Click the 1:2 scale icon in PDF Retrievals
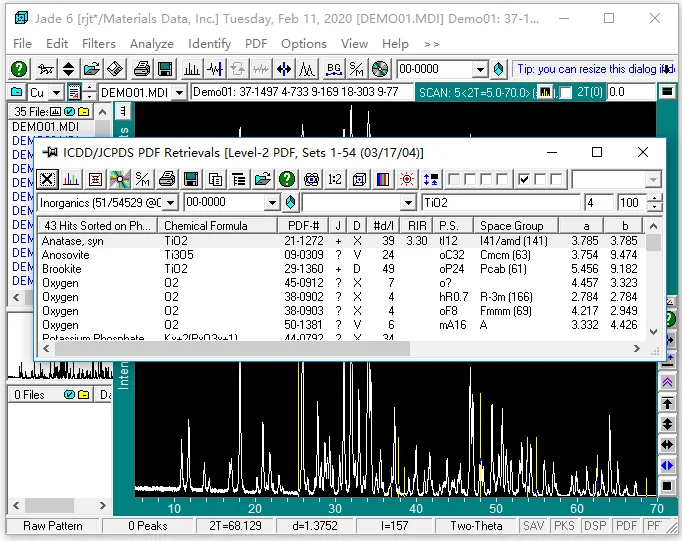Screen dimensions: 682x541 334,180
